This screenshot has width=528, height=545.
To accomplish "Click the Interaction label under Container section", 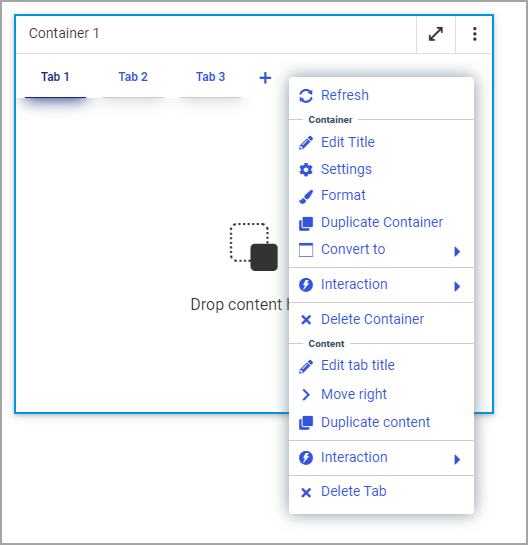I will coord(354,284).
